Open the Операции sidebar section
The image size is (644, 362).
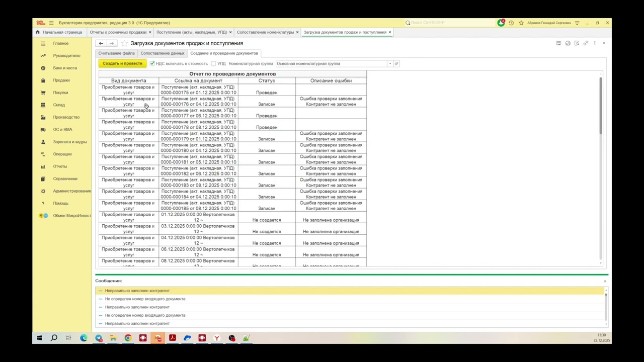pyautogui.click(x=62, y=154)
